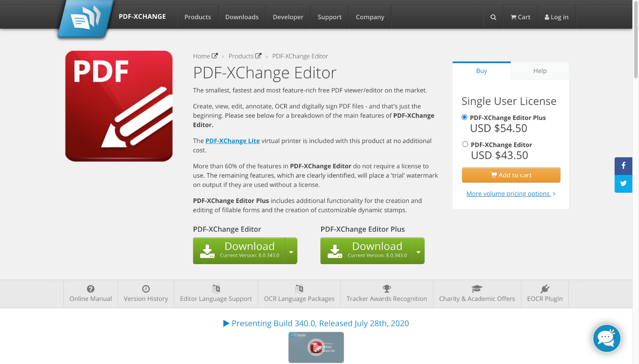Click the Online Manual help icon
This screenshot has width=639, height=364.
click(x=90, y=289)
